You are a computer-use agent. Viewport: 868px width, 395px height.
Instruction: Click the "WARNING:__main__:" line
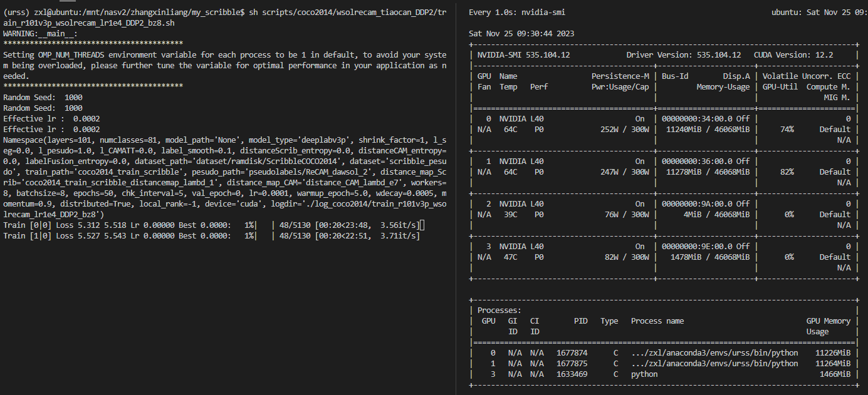tap(41, 33)
